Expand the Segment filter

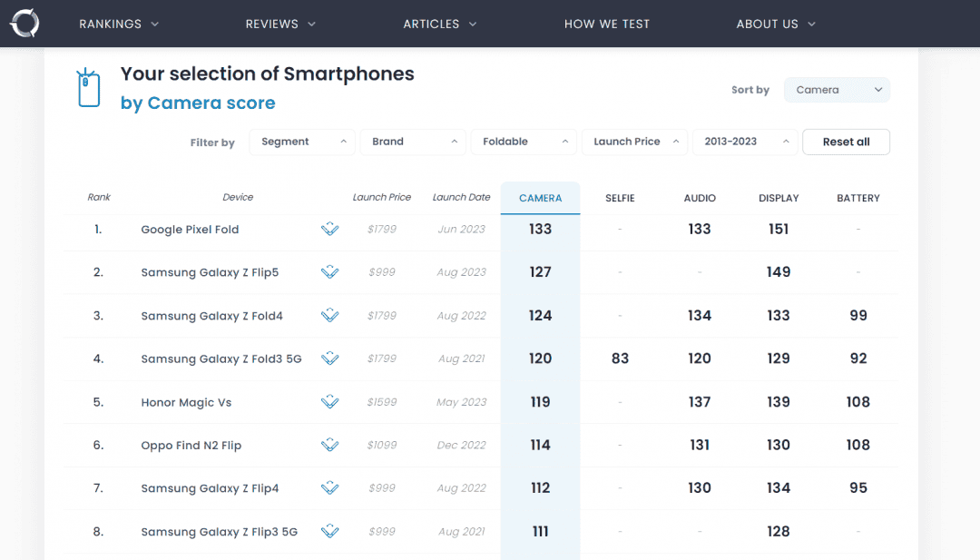coord(302,142)
